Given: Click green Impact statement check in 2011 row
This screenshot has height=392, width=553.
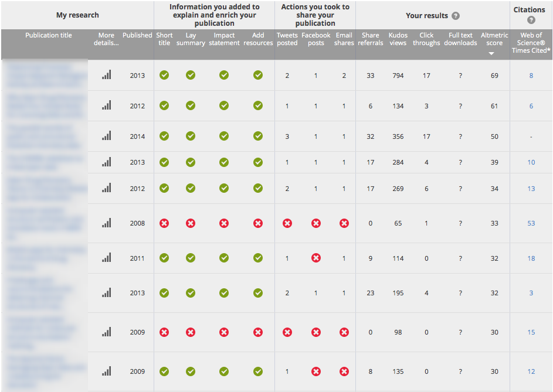Looking at the screenshot, I should (x=223, y=258).
